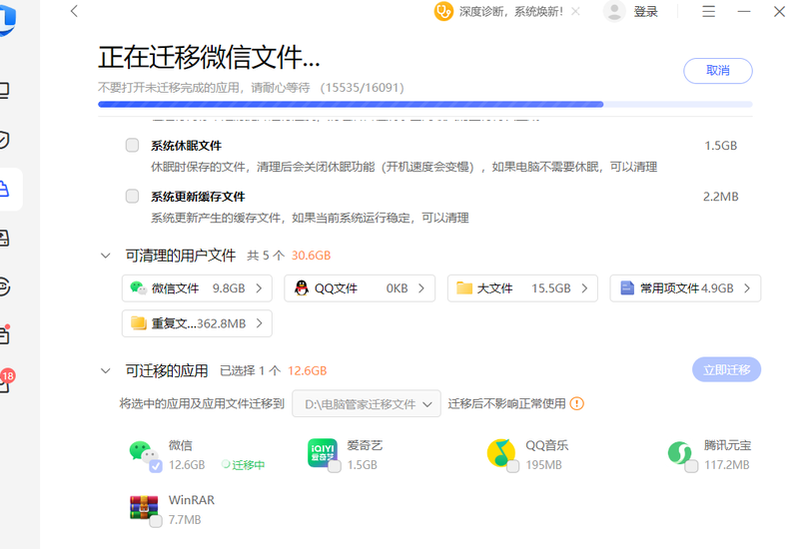Click the 爱奇艺 app name

pyautogui.click(x=365, y=445)
